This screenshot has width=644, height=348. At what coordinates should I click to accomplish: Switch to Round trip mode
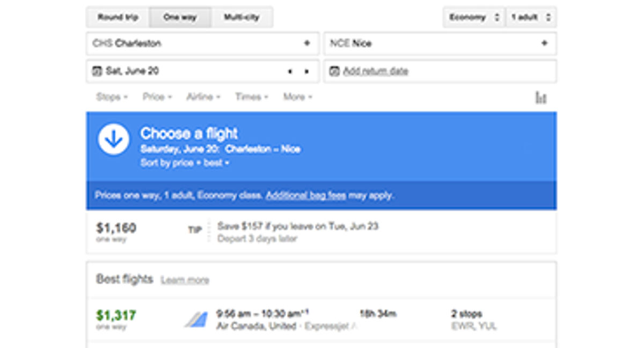click(118, 17)
